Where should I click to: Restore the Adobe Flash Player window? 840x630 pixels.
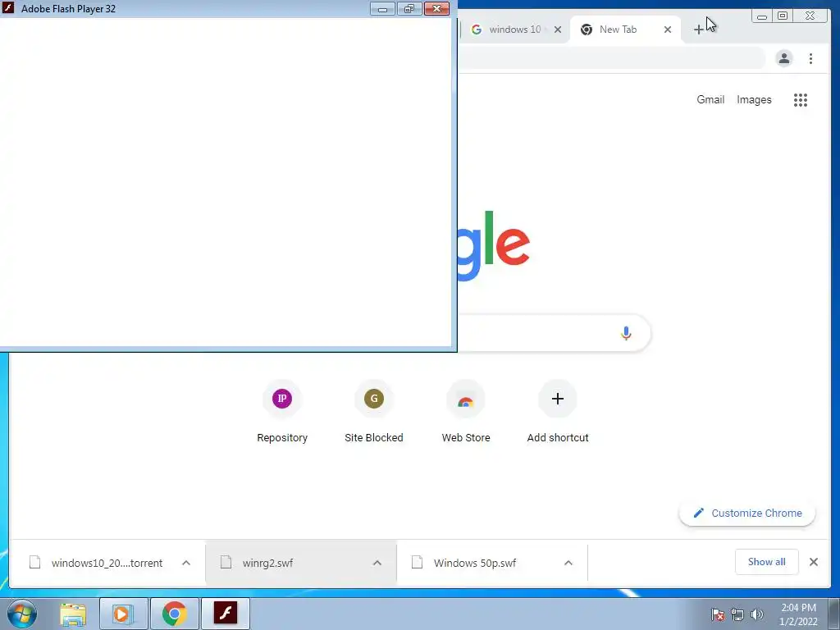coord(409,8)
